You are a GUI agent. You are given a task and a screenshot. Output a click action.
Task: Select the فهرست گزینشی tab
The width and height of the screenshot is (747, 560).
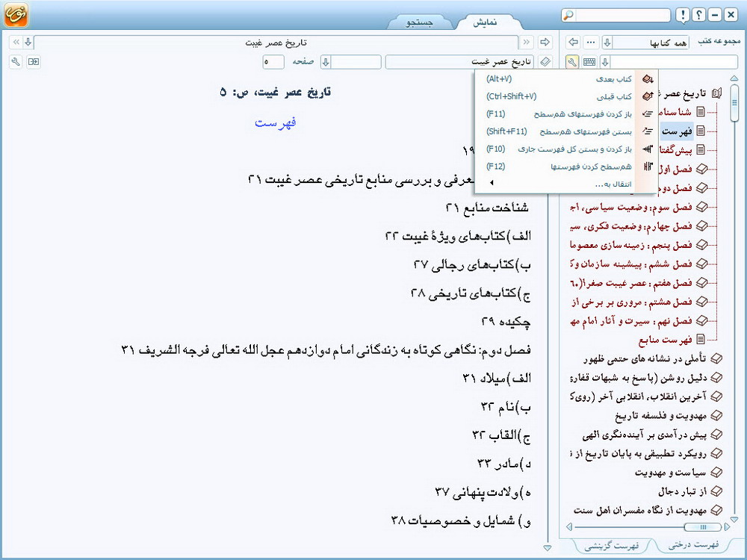point(612,545)
